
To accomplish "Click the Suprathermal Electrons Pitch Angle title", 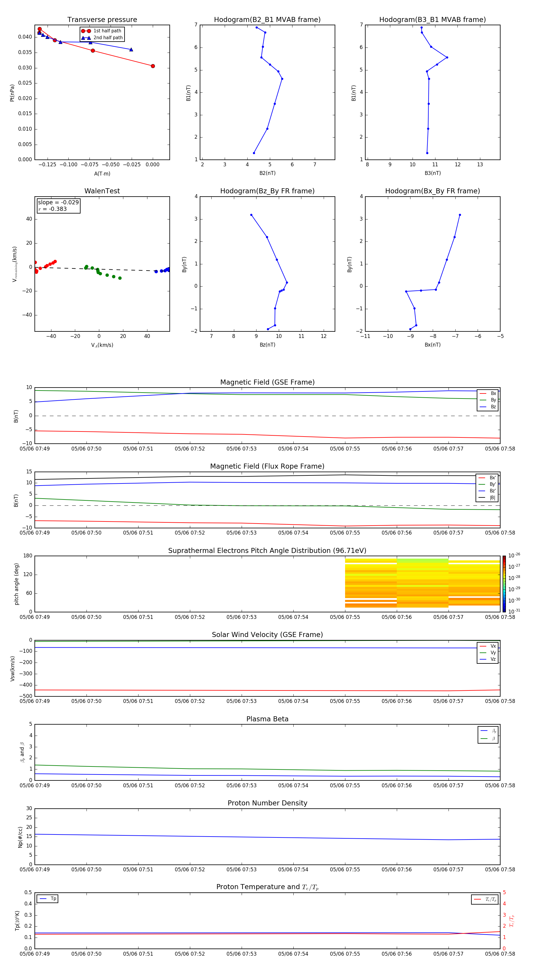I will click(x=267, y=551).
